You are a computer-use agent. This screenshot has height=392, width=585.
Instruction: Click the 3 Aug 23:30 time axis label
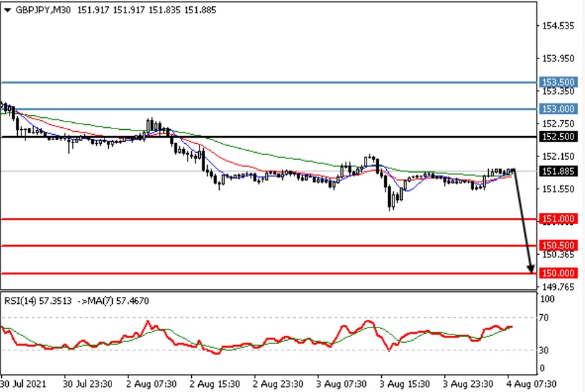coord(468,384)
